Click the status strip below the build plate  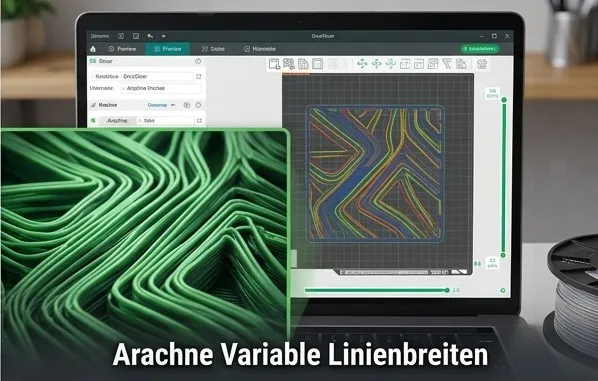(x=402, y=272)
